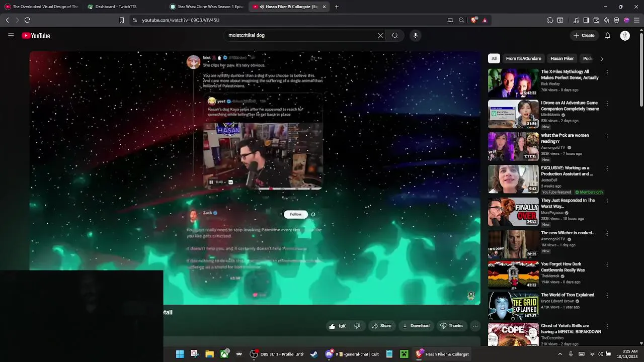Show hidden system tray icons

(x=560, y=354)
